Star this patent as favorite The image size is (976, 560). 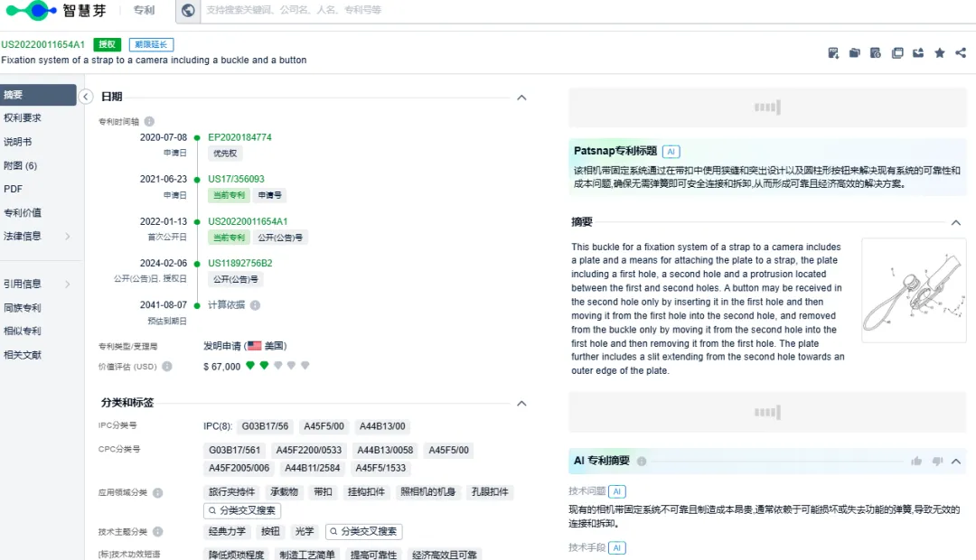[x=939, y=53]
